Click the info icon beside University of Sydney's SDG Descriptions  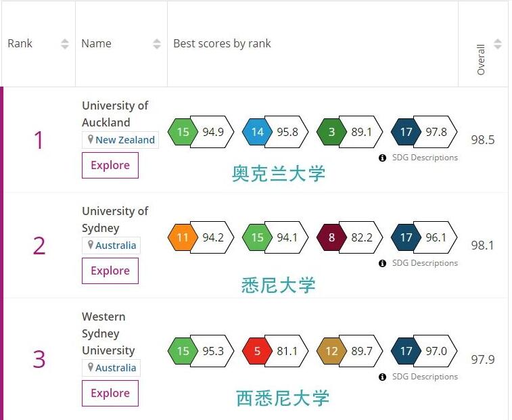(x=382, y=263)
